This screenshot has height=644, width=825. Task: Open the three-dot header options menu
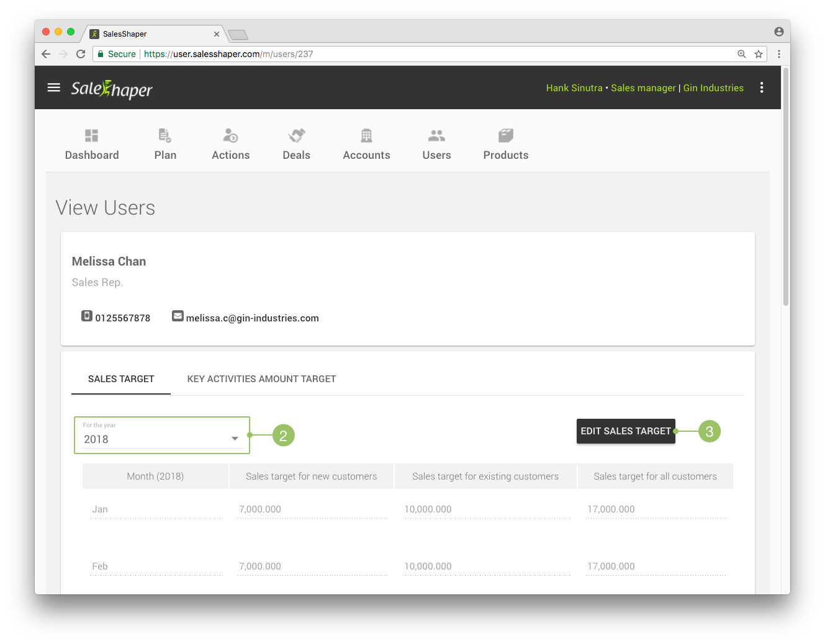point(762,87)
